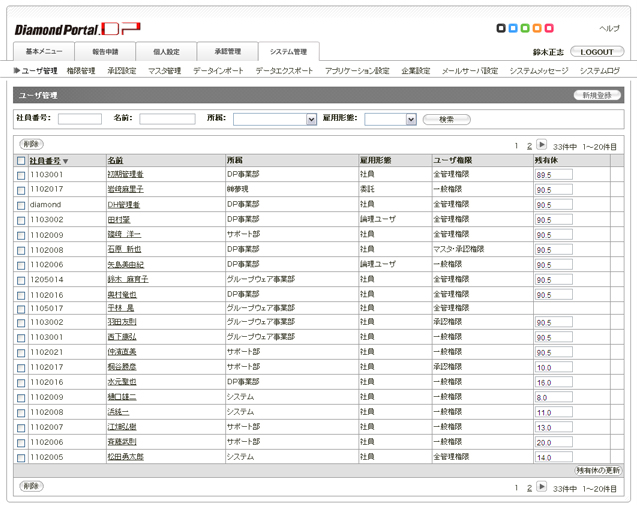Click マスタ・承認権限 cell text
Viewport: 637px width, 505px height.
pos(459,249)
